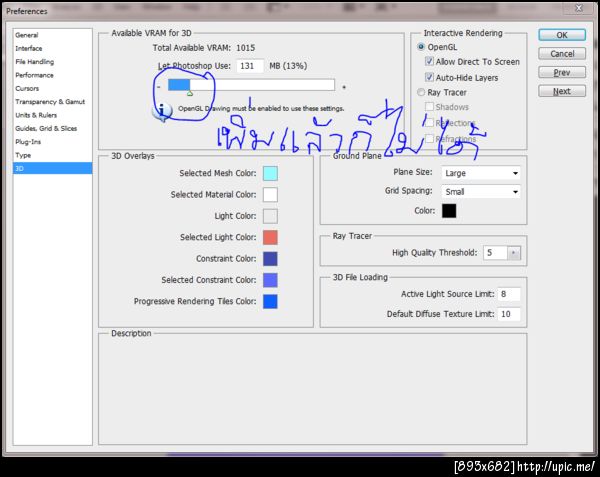The width and height of the screenshot is (600, 477).
Task: Click the Active Light Source Limit field
Action: pyautogui.click(x=509, y=294)
